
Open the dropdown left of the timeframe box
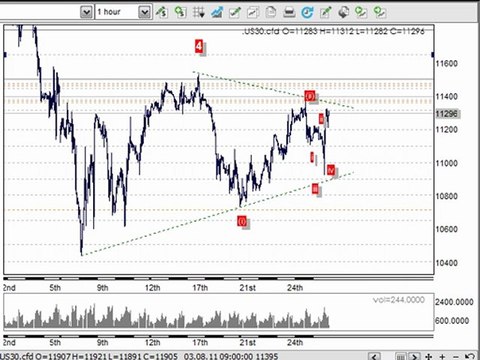pos(86,12)
